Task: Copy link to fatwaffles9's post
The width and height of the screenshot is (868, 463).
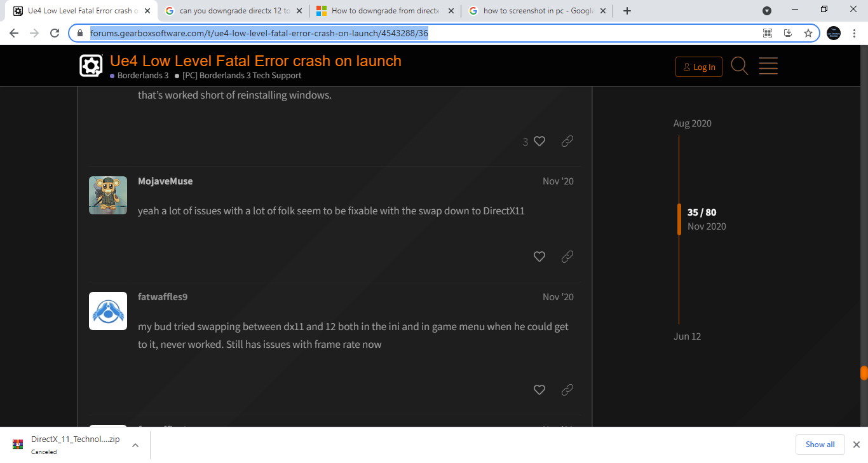Action: click(567, 389)
